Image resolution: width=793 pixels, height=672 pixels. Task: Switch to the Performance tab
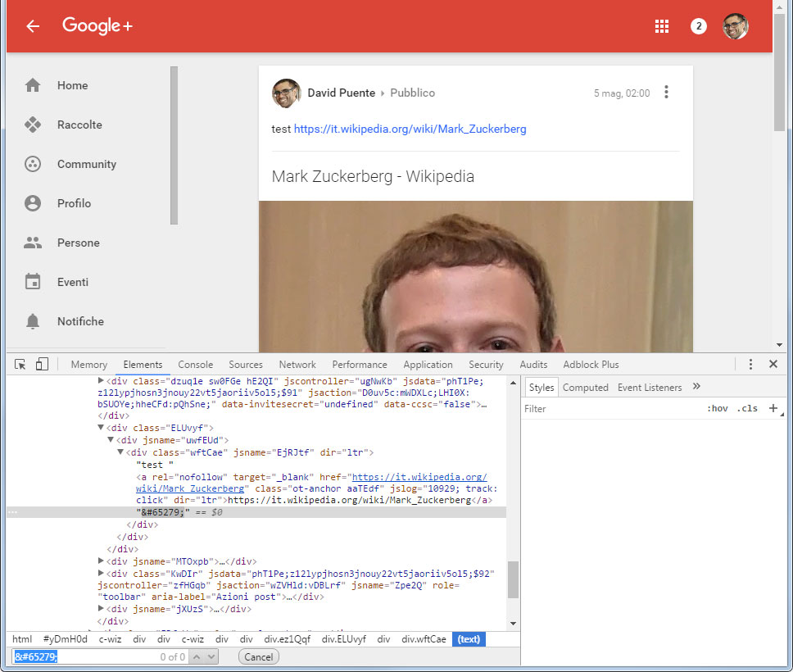coord(360,365)
